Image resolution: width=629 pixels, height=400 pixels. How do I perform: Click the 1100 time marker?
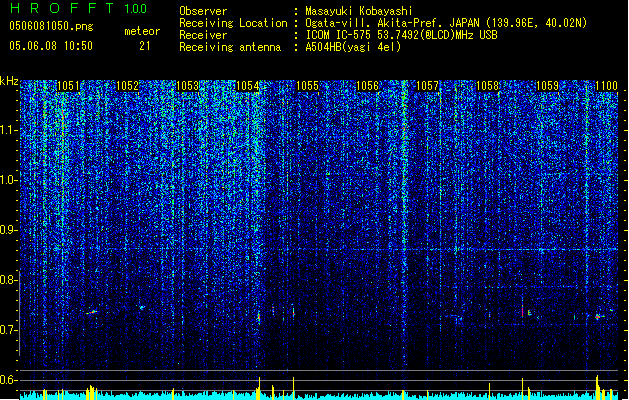pos(607,86)
